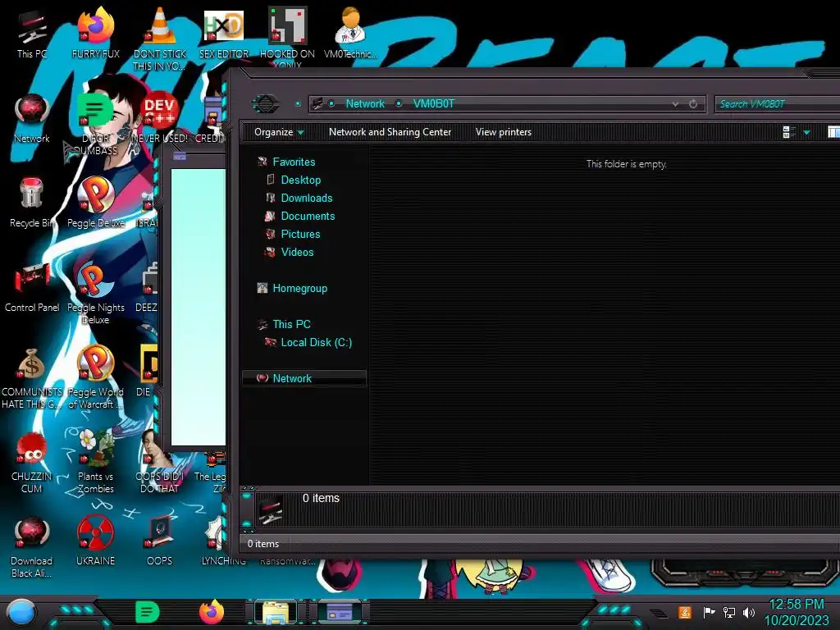The height and width of the screenshot is (630, 840).
Task: Click the clock and date in tray
Action: [x=797, y=612]
